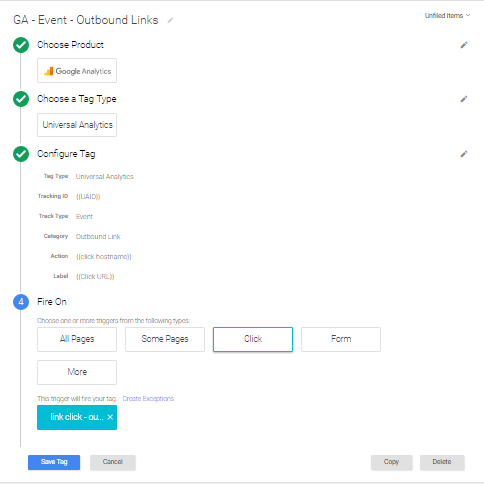Screen dimensions: 484x484
Task: Edit the Choose a Tag Type step
Action: tap(464, 99)
